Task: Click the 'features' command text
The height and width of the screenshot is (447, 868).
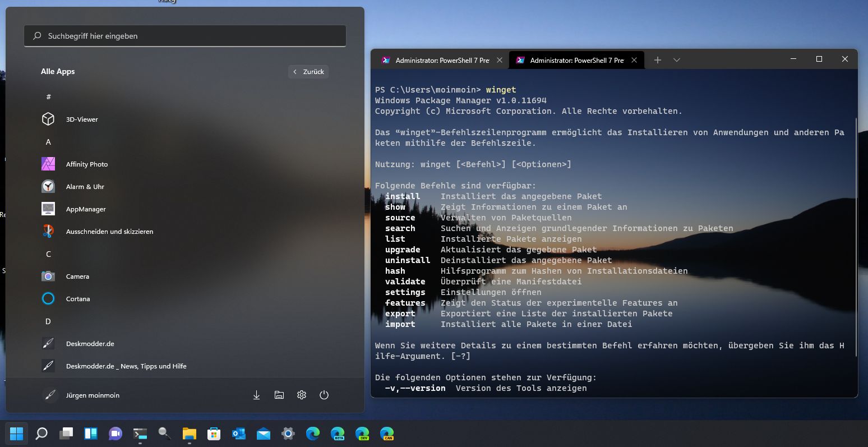Action: (405, 303)
